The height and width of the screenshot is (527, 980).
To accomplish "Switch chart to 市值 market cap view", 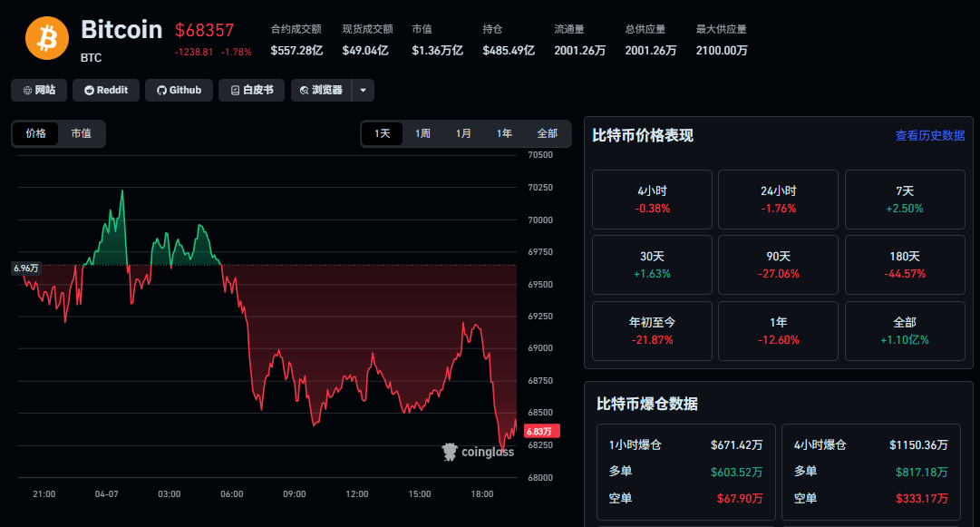I will pyautogui.click(x=82, y=133).
